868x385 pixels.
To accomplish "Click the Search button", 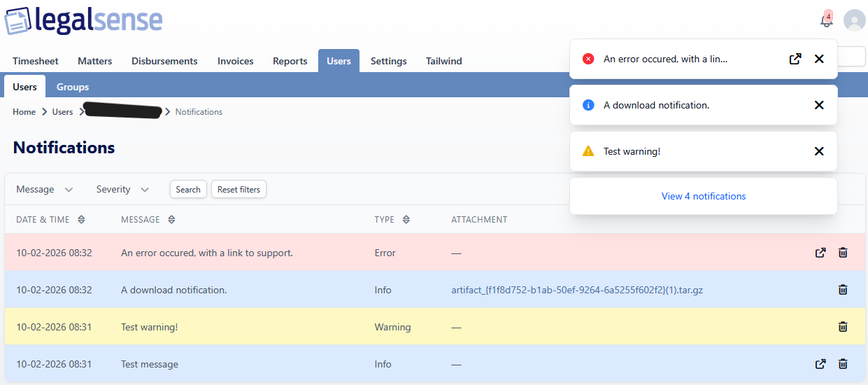I will (188, 190).
